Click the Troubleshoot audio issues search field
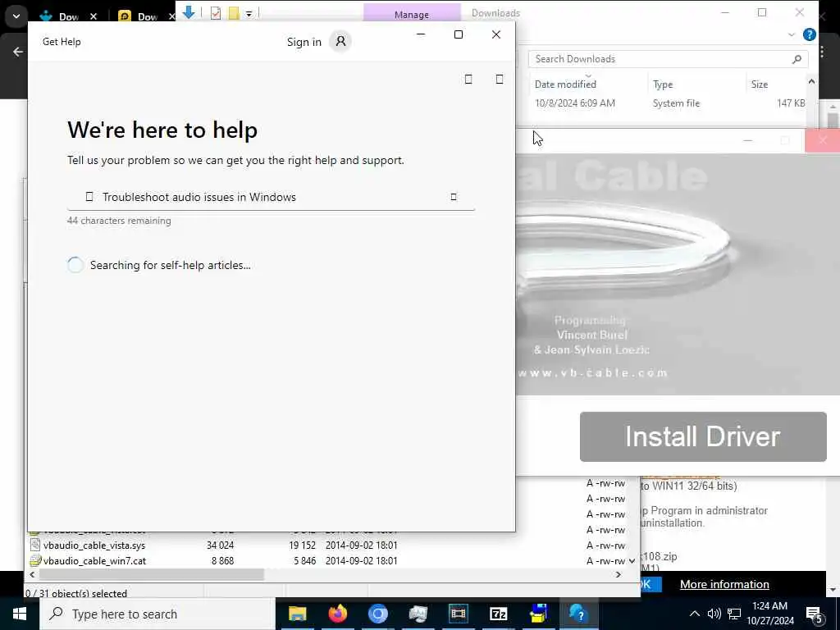 [x=271, y=197]
